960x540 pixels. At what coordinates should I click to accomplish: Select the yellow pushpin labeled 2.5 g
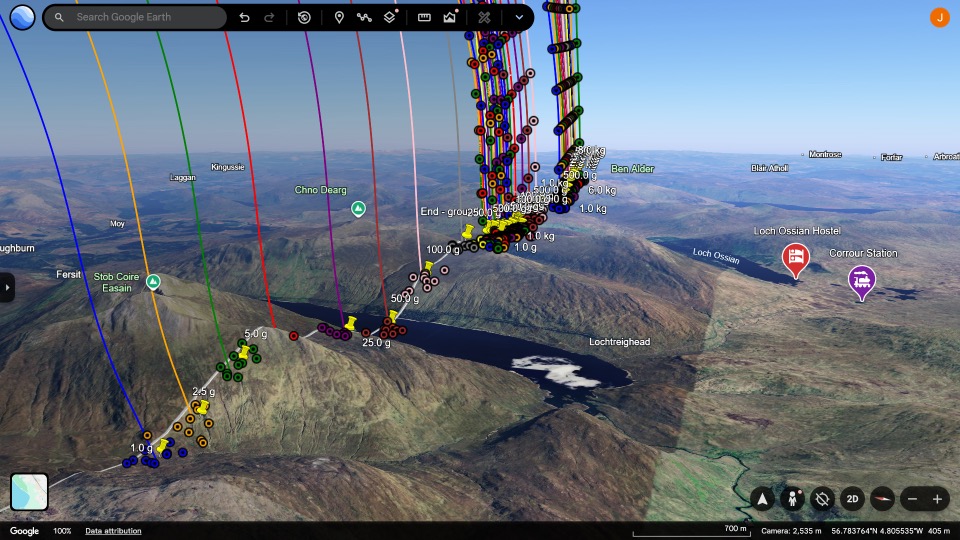click(x=203, y=407)
